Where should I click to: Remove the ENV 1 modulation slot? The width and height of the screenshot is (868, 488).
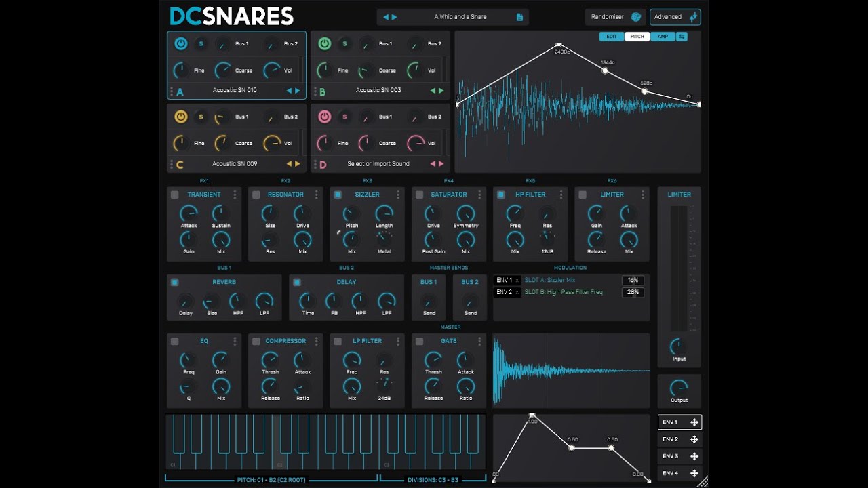point(517,280)
